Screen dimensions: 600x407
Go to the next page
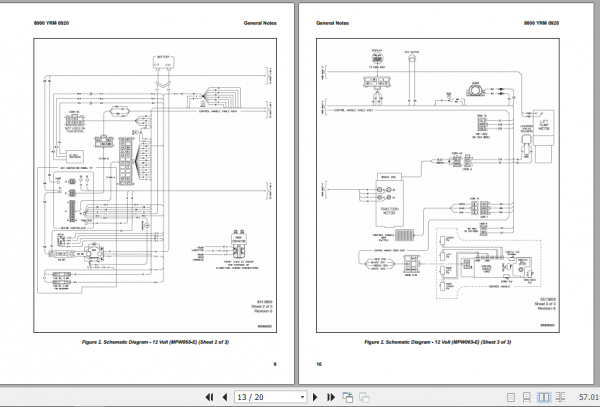coord(315,397)
